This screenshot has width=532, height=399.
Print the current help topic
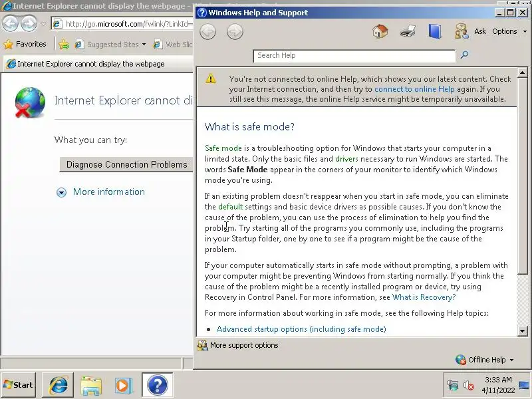[x=408, y=31]
